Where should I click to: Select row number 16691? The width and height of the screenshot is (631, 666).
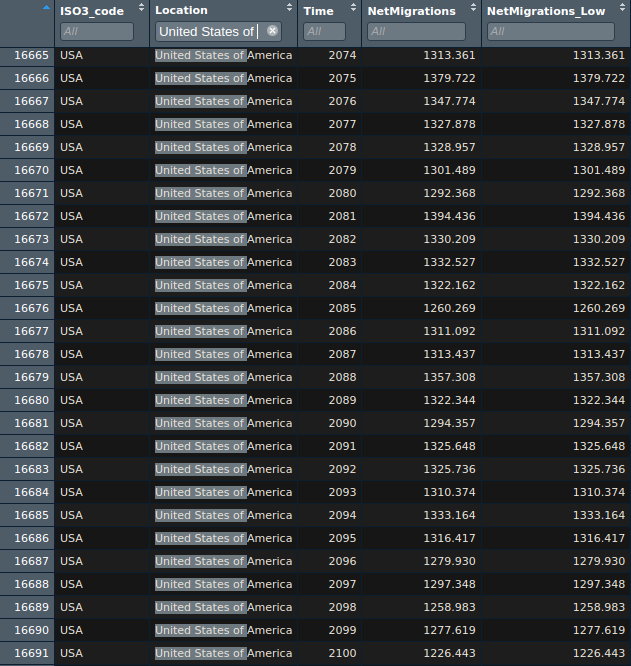tap(30, 653)
